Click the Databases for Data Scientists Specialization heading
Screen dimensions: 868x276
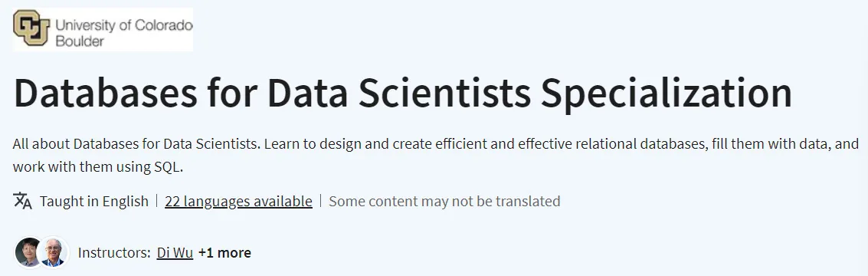point(402,92)
